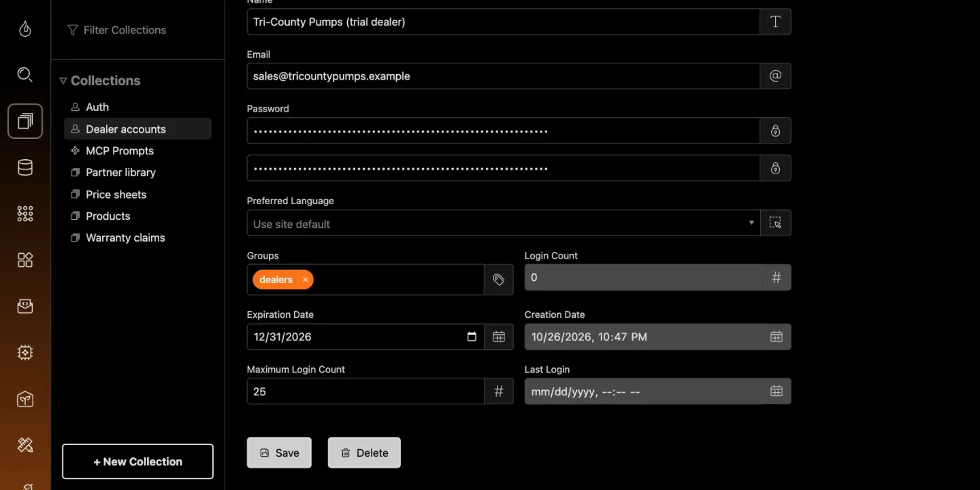
Task: Click the hash icon in Login Count
Action: [x=776, y=278]
